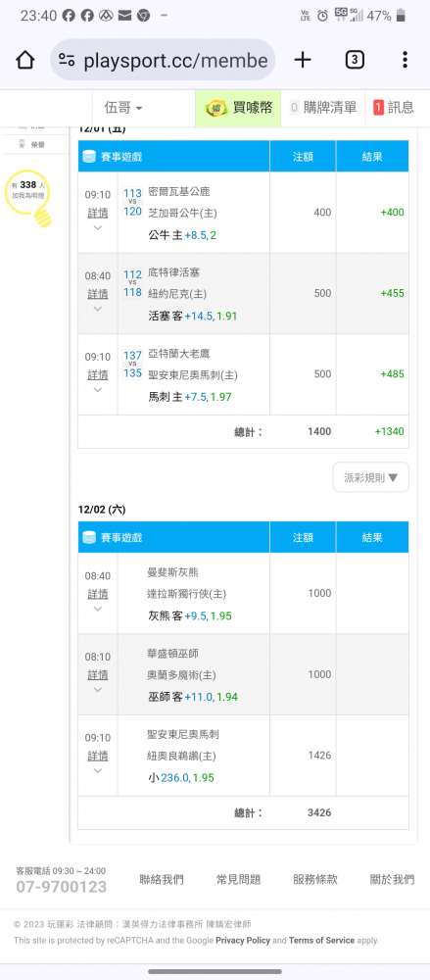Click the red message count badge
The height and width of the screenshot is (980, 430).
coord(378,108)
